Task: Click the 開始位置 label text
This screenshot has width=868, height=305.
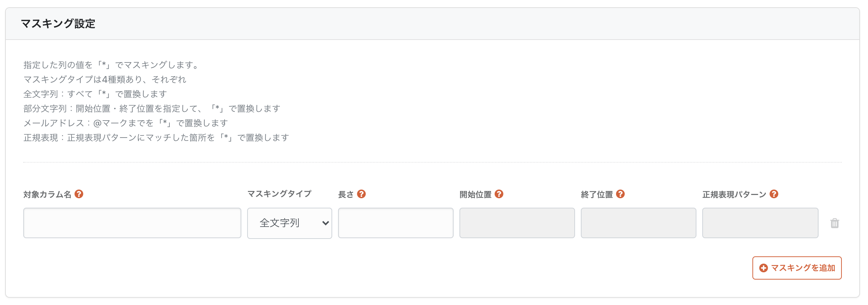Action: coord(475,195)
